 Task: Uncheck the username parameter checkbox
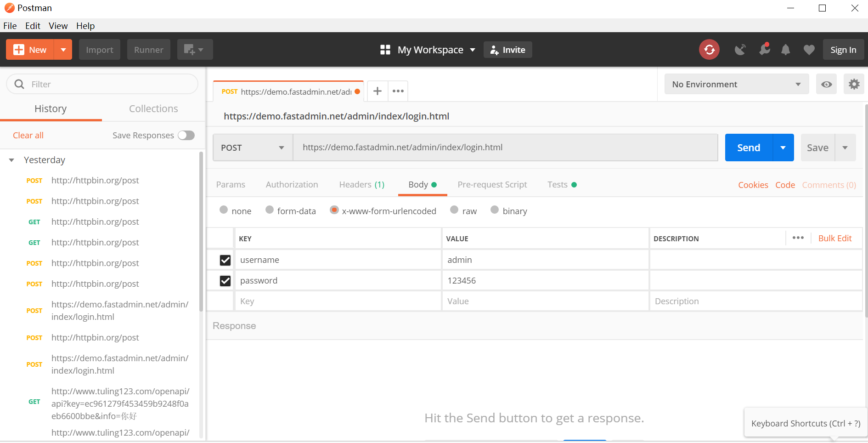click(225, 260)
